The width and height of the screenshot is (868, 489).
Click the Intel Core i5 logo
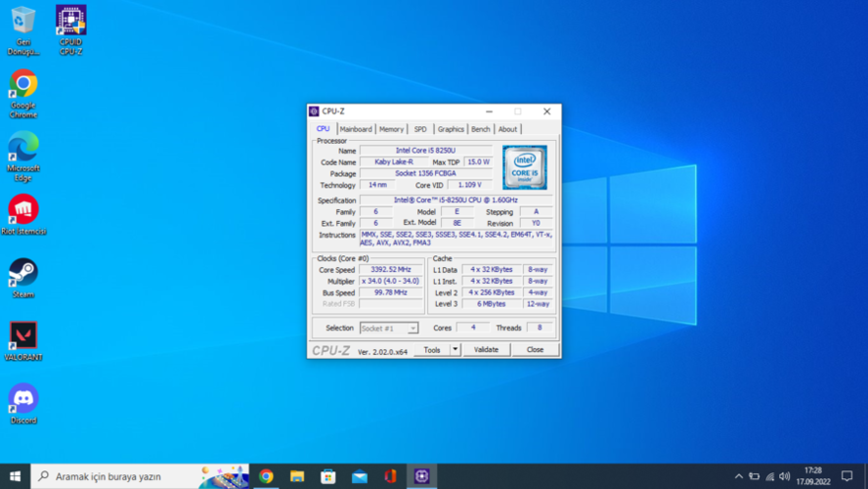point(525,167)
